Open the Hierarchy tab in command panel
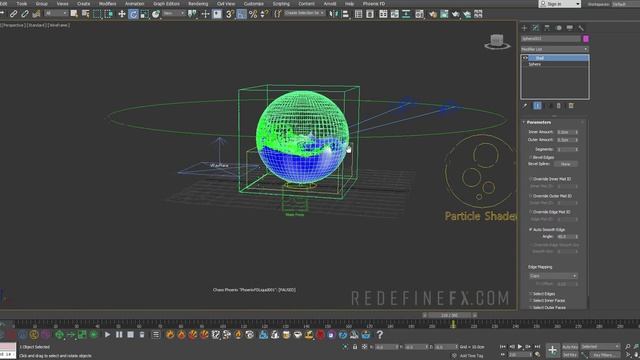Viewport: 640px width, 360px height. tap(547, 28)
